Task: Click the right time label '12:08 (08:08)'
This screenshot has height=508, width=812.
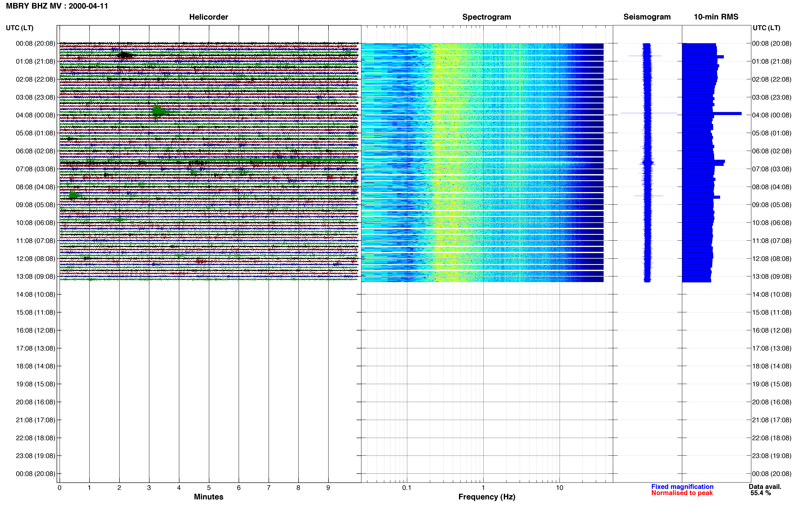Action: click(x=772, y=259)
